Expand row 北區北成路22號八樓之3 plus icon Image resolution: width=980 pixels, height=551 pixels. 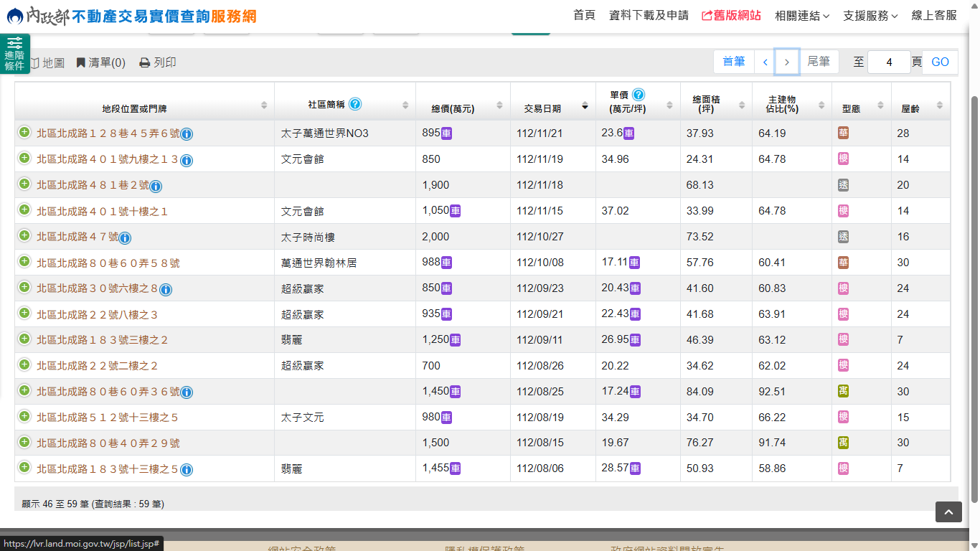(24, 313)
